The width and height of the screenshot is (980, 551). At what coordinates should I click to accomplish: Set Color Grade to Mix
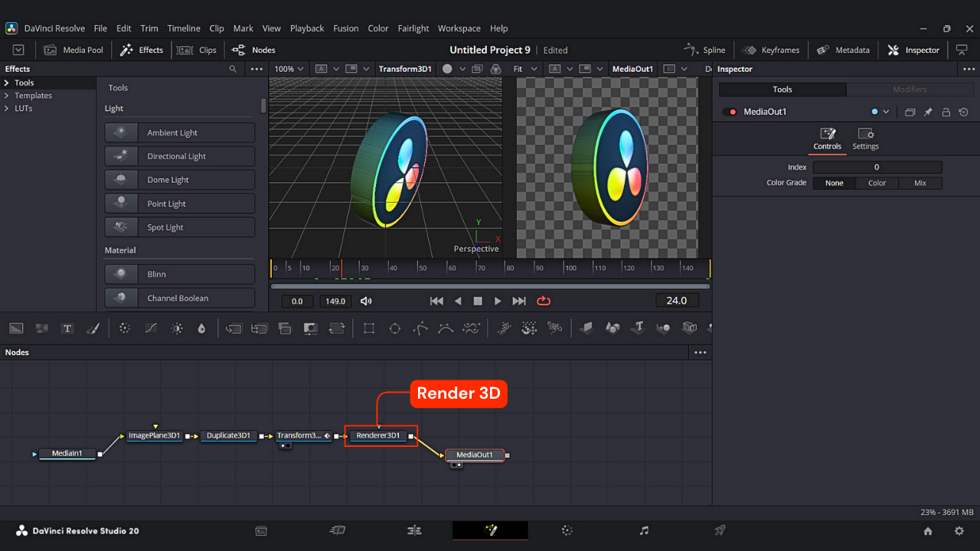[x=920, y=183]
